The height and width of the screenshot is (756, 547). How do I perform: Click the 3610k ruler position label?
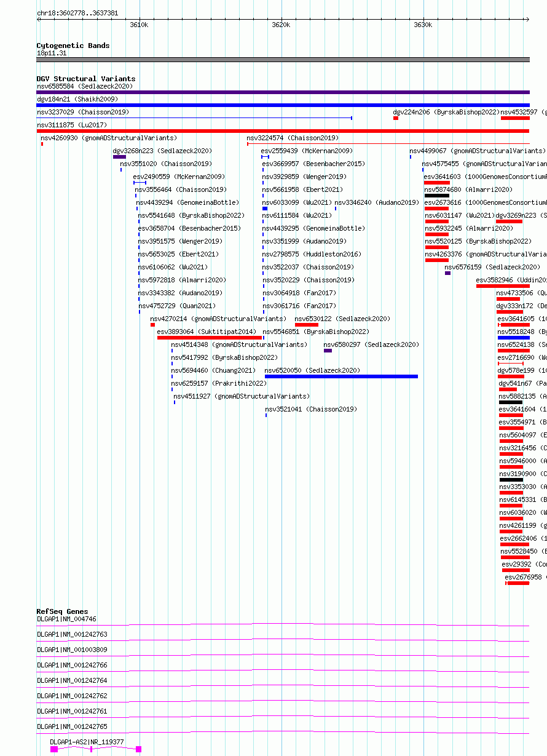[140, 25]
